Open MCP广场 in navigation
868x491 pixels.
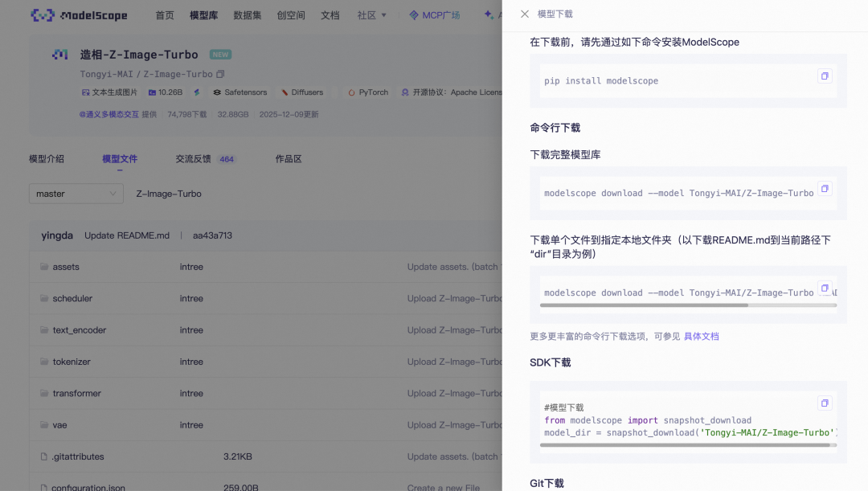click(x=435, y=15)
